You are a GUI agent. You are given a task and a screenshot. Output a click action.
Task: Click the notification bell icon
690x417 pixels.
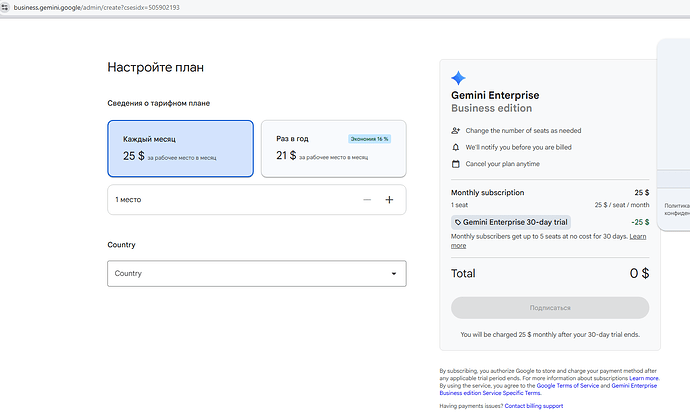pos(455,147)
